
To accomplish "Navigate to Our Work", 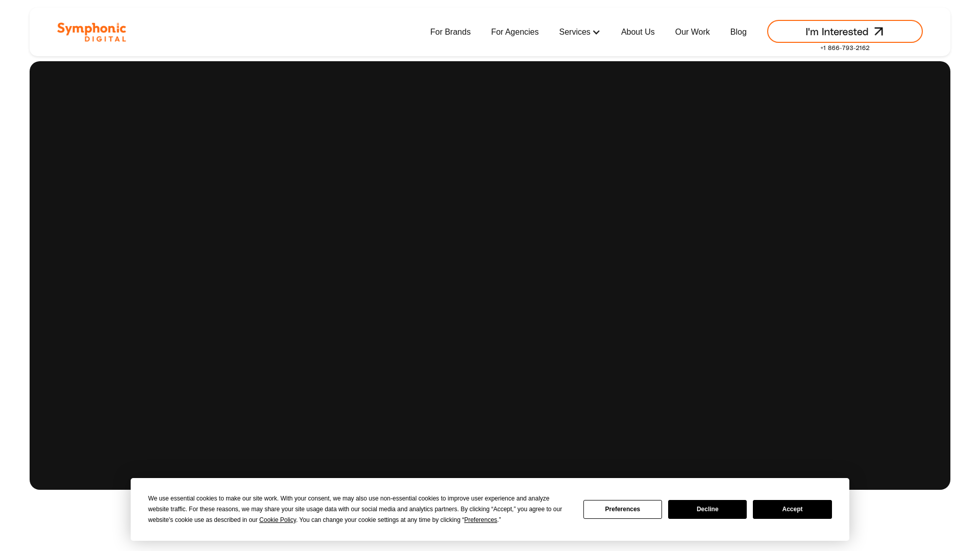I will 692,32.
